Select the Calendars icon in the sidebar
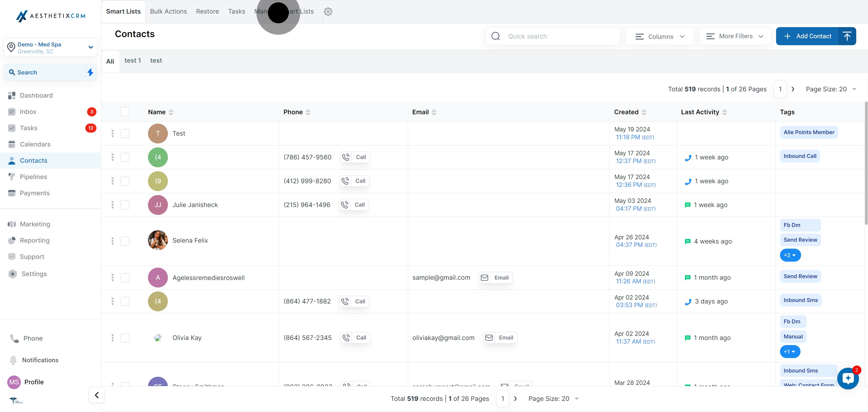Viewport: 868px width, 412px height. [12, 144]
